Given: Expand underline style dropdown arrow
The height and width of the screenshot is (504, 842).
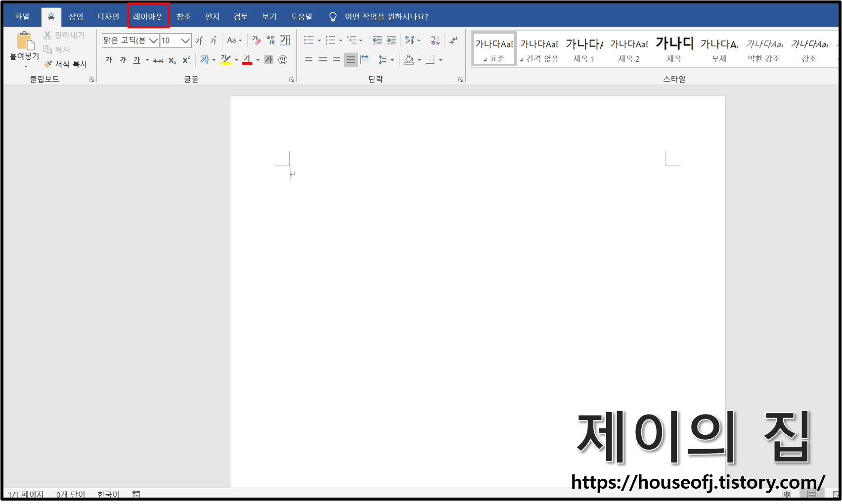Looking at the screenshot, I should (x=147, y=60).
